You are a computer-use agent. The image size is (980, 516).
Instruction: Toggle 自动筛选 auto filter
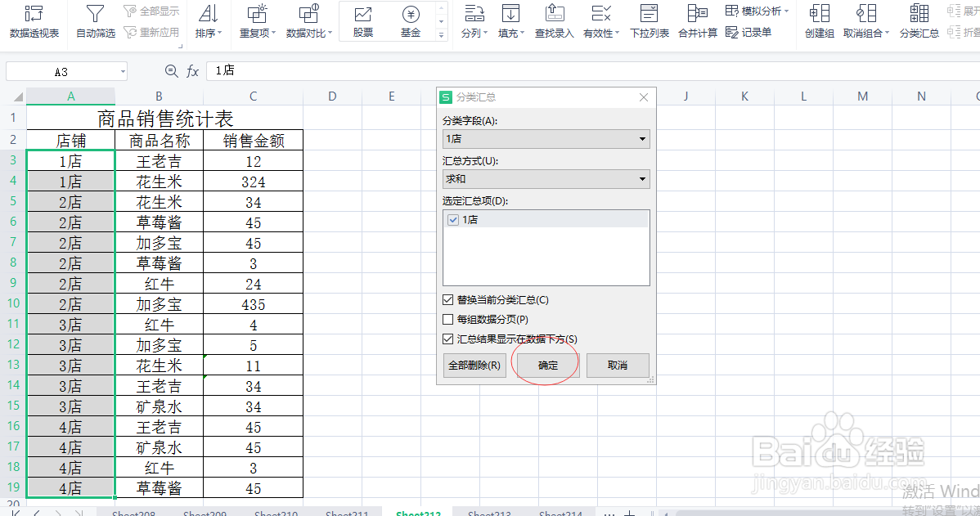(x=95, y=20)
